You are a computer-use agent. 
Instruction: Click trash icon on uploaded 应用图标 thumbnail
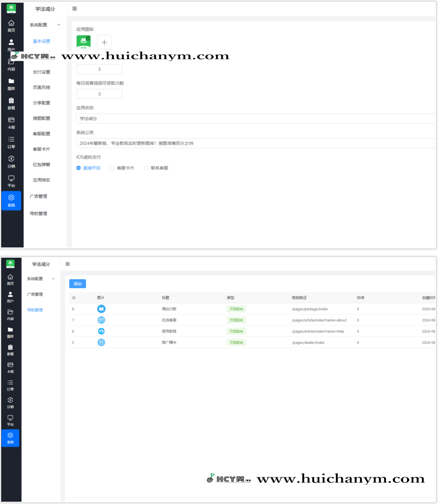88,38
